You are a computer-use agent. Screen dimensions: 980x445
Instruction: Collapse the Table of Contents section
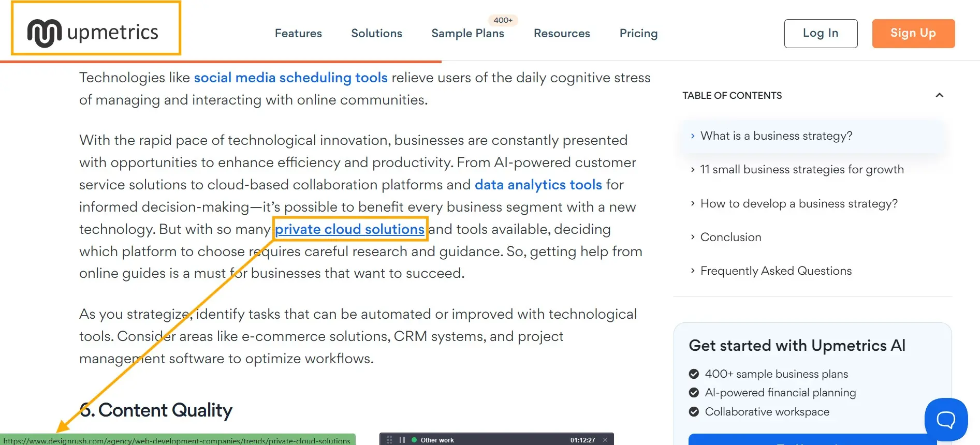939,95
